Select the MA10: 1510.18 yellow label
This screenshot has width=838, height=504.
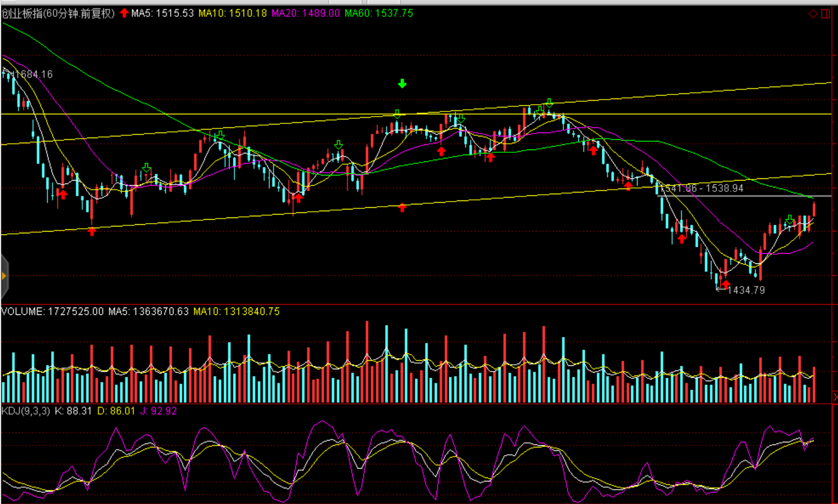coord(232,13)
